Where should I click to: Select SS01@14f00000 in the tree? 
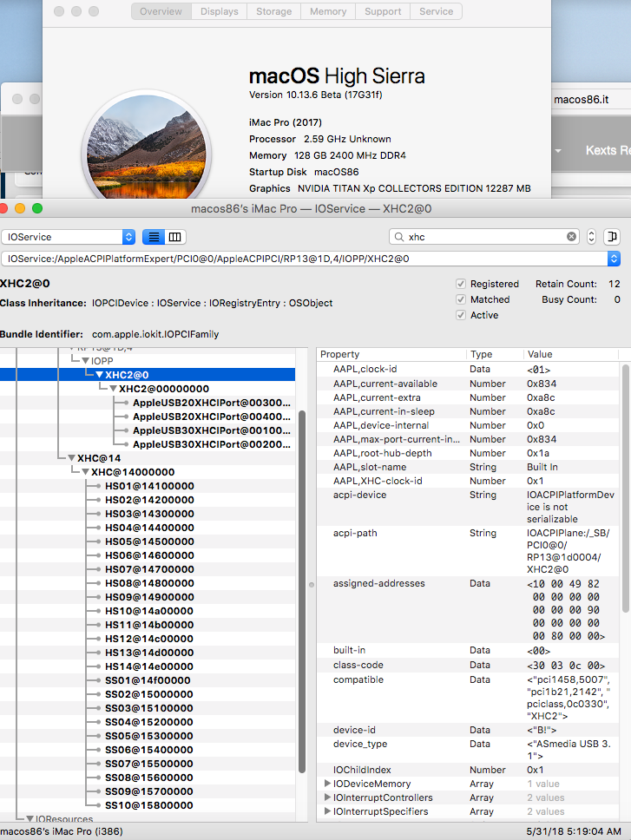[148, 680]
